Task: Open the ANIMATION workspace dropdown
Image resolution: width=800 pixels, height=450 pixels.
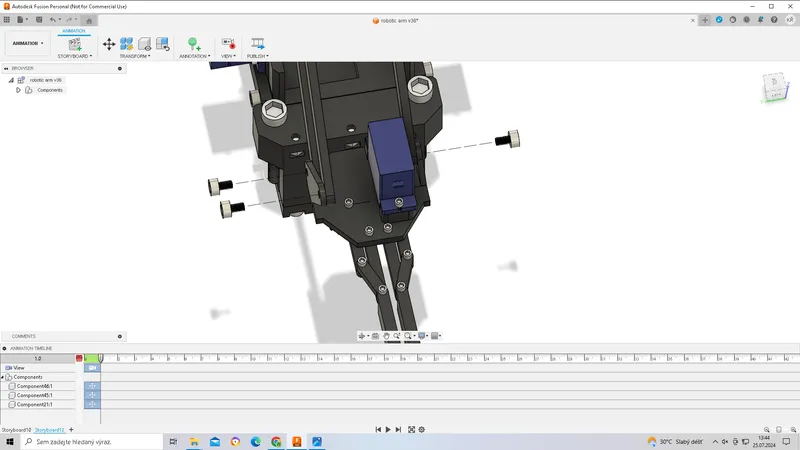Action: tap(28, 43)
